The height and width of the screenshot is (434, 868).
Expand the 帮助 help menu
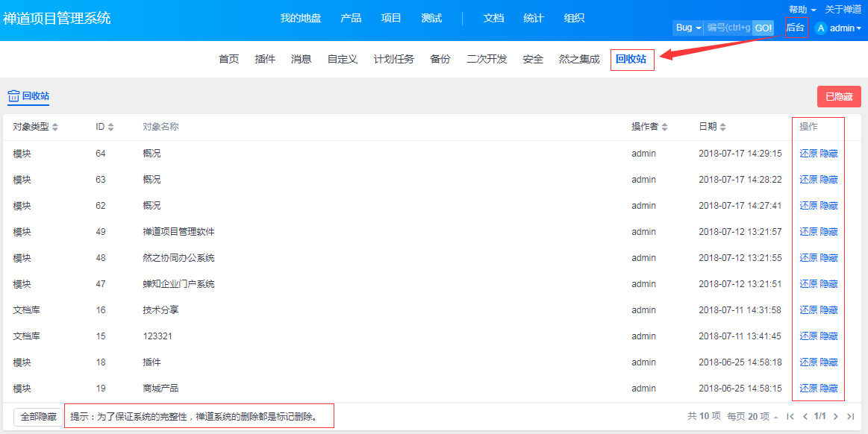802,10
